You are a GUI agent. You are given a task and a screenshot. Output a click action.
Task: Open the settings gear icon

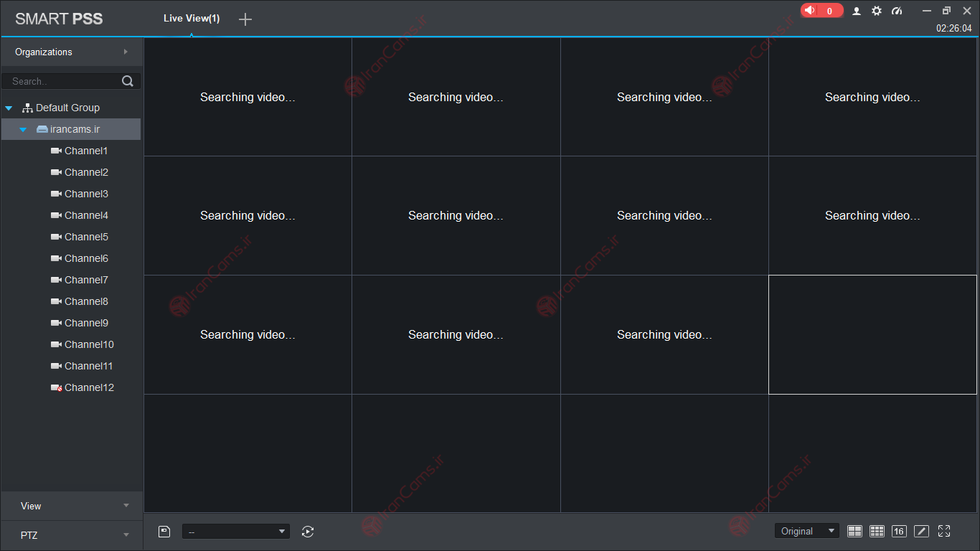[x=877, y=11]
